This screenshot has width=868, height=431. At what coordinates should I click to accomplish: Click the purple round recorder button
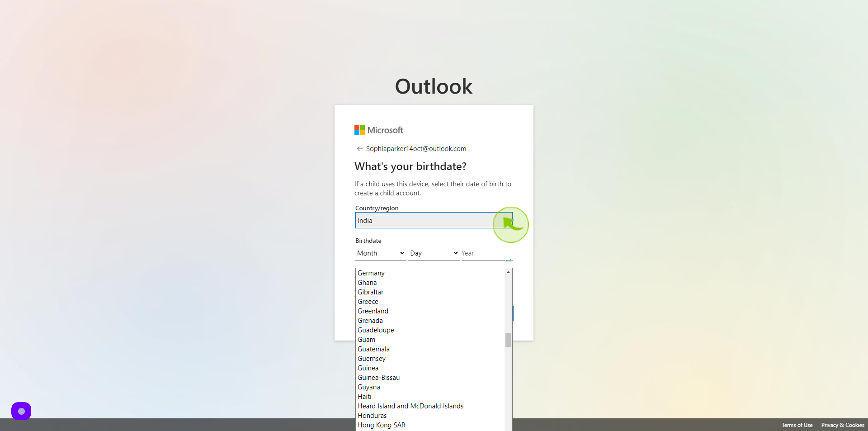(21, 411)
